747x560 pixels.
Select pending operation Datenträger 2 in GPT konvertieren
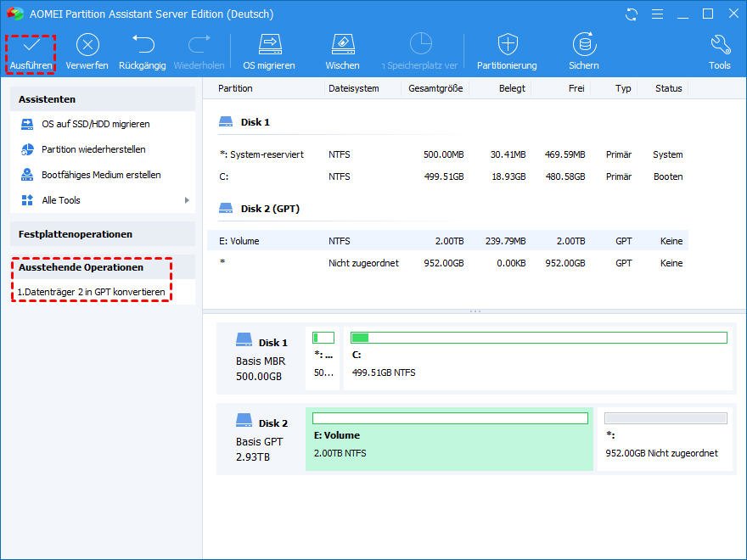tap(92, 292)
